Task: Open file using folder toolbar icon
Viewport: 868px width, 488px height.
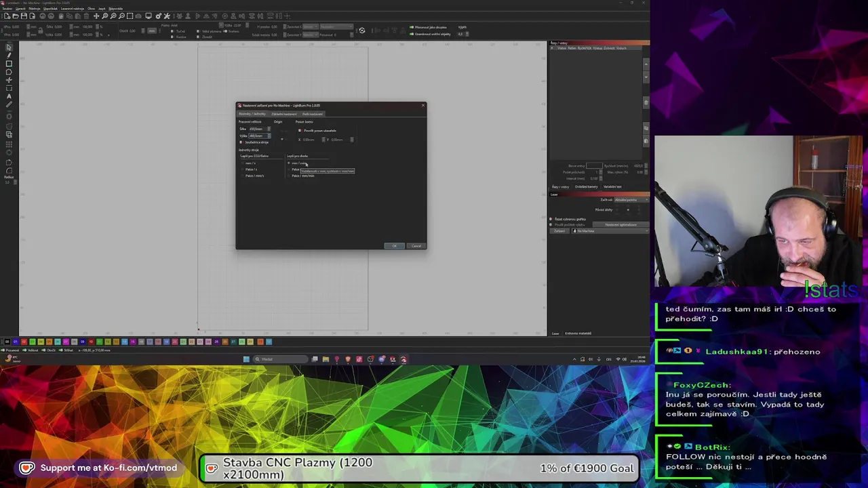Action: click(x=15, y=16)
